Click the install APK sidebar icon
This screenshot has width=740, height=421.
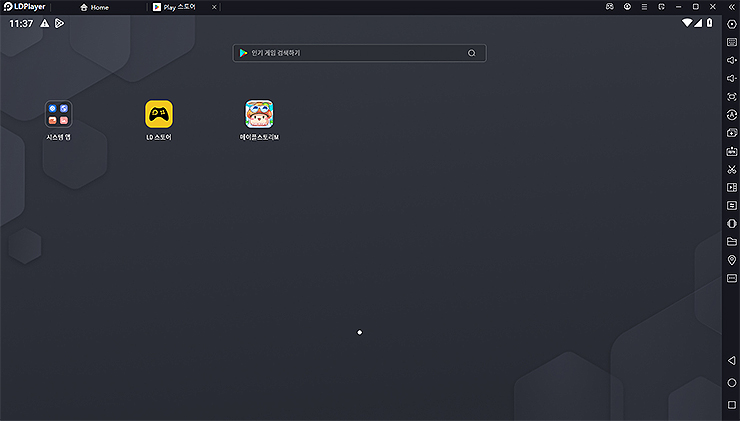coord(732,151)
